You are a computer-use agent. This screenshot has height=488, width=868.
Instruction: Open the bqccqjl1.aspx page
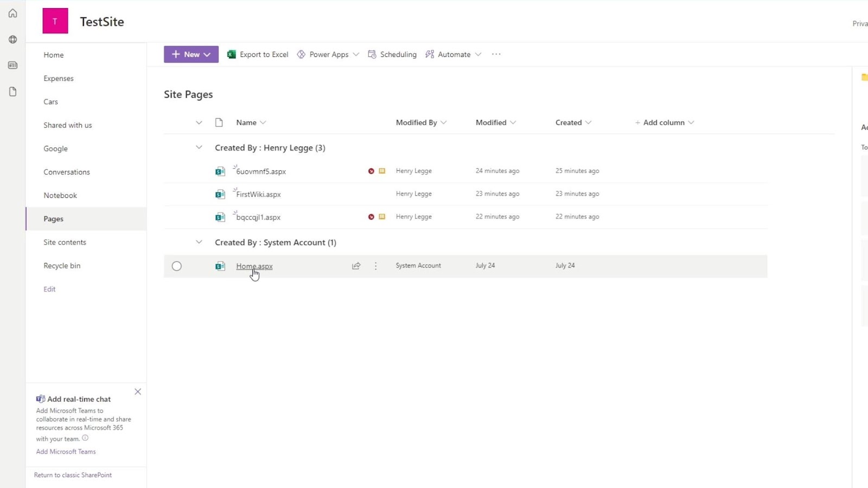point(258,217)
